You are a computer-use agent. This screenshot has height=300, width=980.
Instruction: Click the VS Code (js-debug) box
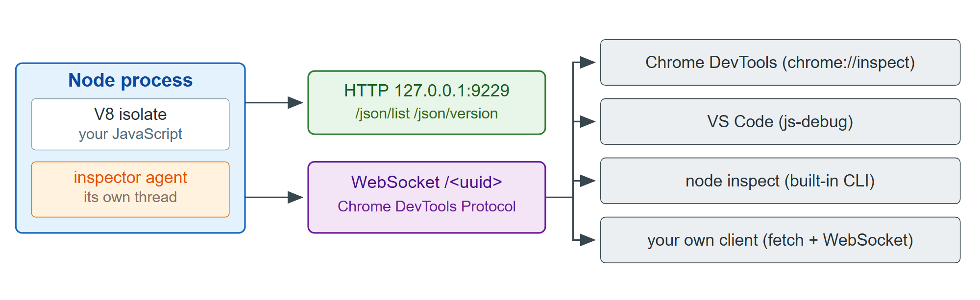[780, 122]
